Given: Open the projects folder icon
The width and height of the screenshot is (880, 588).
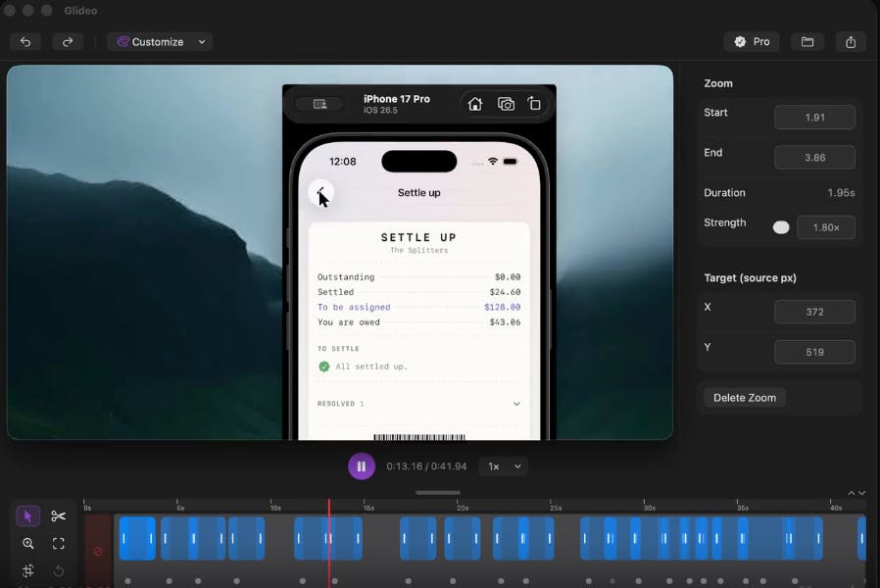Looking at the screenshot, I should (x=807, y=41).
